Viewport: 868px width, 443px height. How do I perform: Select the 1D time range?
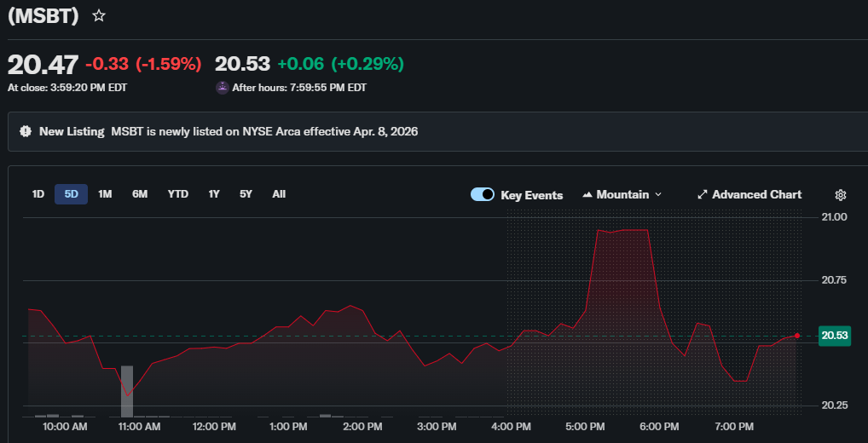(38, 194)
